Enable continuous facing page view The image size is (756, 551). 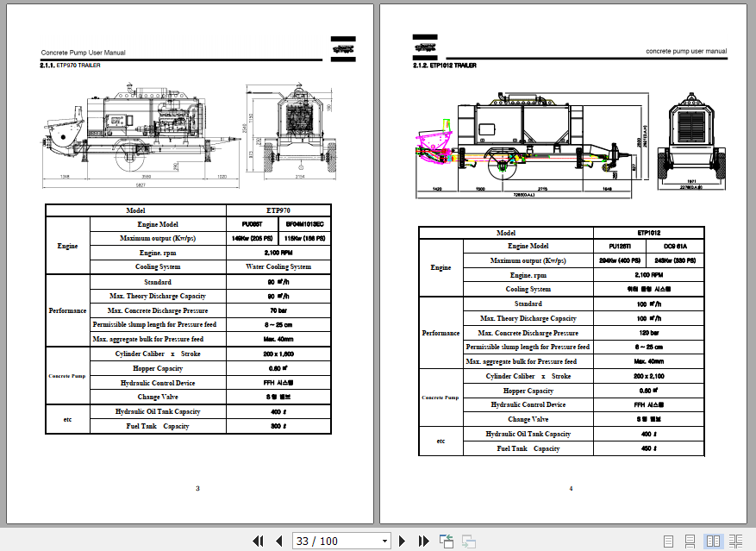735,541
